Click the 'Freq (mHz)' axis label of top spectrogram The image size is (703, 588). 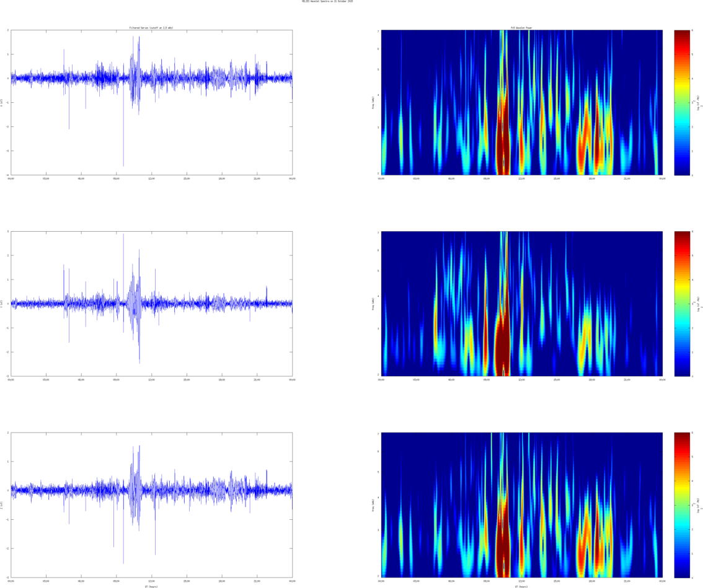373,103
